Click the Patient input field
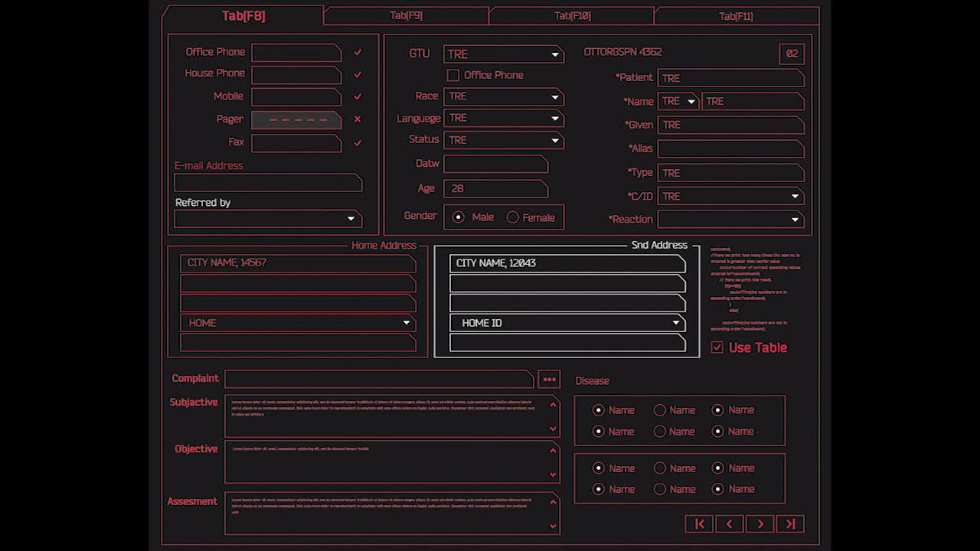The height and width of the screenshot is (551, 980). 730,78
